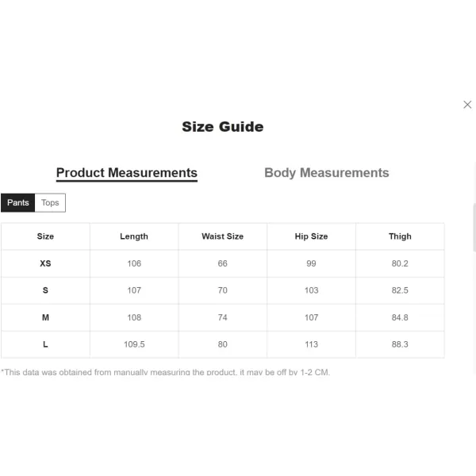Viewport: 476px width, 476px height.
Task: Click the 113 hip size cell
Action: point(311,344)
